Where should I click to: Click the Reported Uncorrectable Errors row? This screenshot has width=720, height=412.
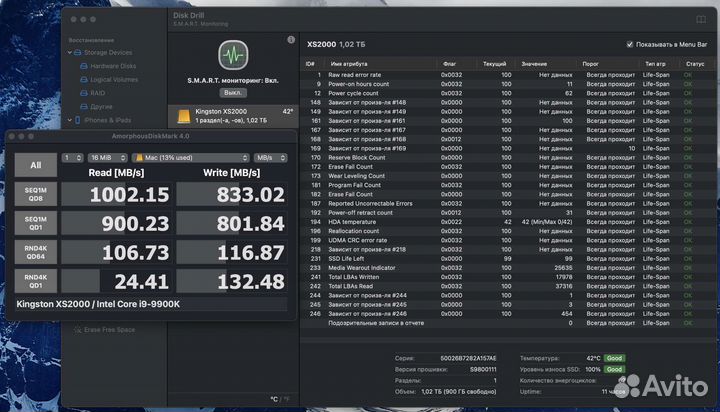click(x=507, y=203)
